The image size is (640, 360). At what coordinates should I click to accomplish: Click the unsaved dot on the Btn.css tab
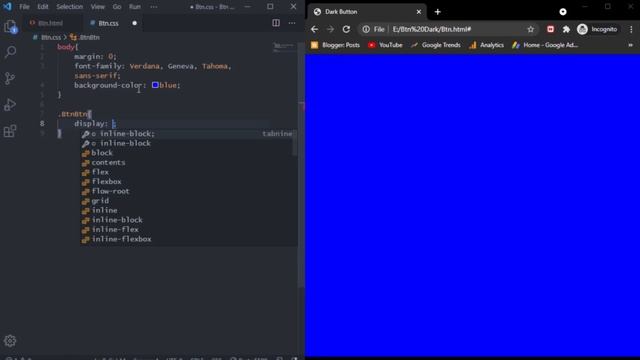point(134,23)
